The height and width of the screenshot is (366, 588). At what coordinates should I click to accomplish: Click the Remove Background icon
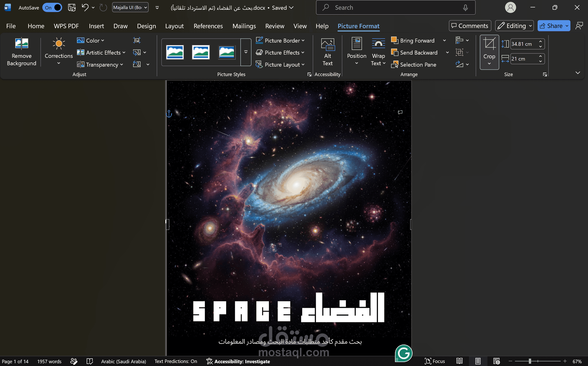21,43
